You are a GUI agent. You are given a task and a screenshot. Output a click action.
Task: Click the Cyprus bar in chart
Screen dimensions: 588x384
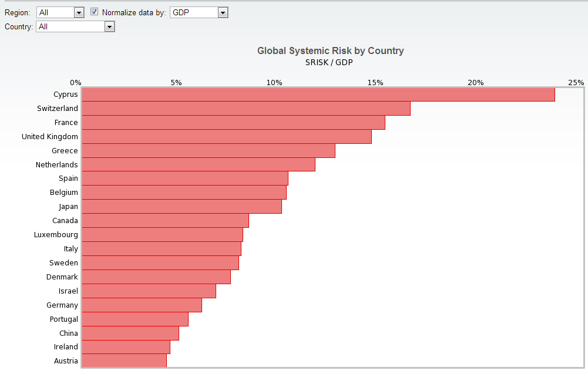[x=318, y=95]
